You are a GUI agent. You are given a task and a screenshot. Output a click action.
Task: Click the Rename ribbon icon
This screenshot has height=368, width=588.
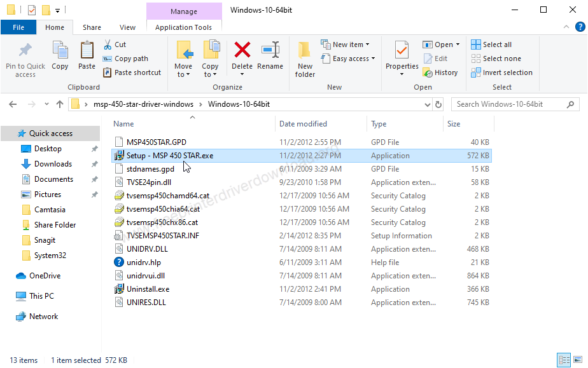270,50
